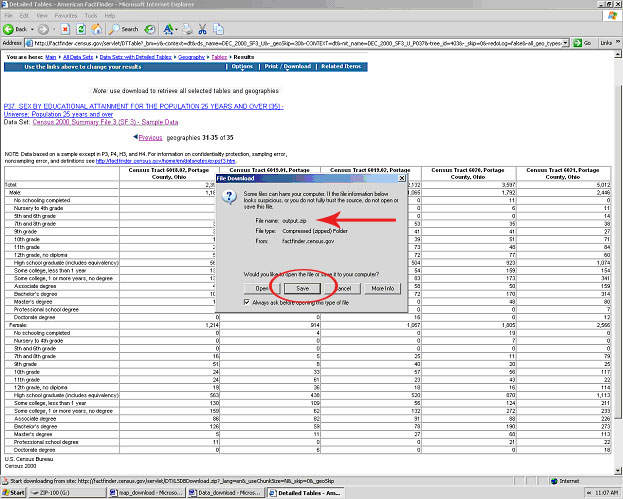Follow the Main breadcrumb link

51,57
